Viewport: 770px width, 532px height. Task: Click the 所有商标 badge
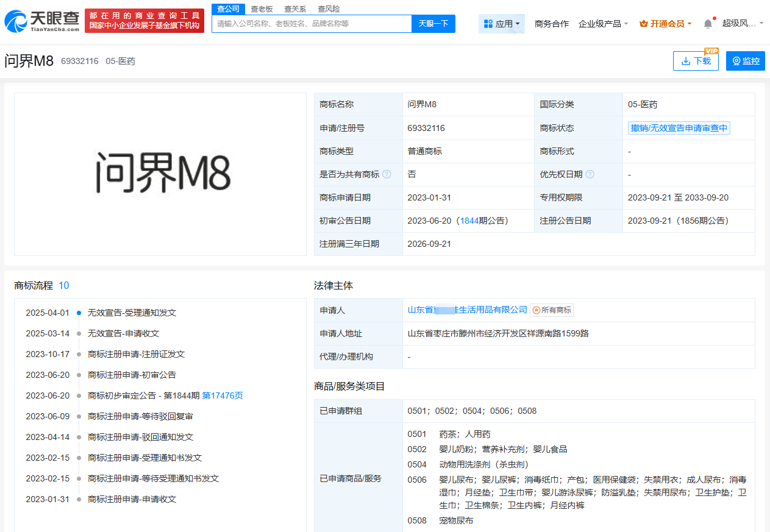552,310
